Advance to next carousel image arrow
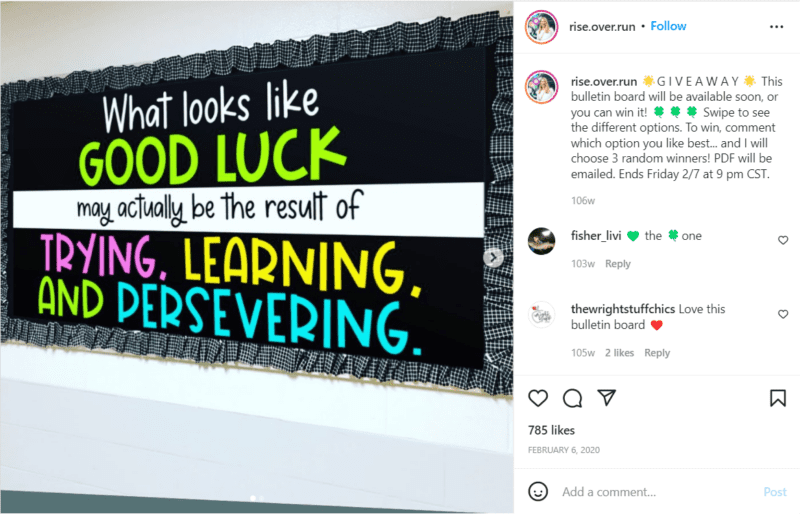Image resolution: width=800 pixels, height=514 pixels. tap(493, 257)
